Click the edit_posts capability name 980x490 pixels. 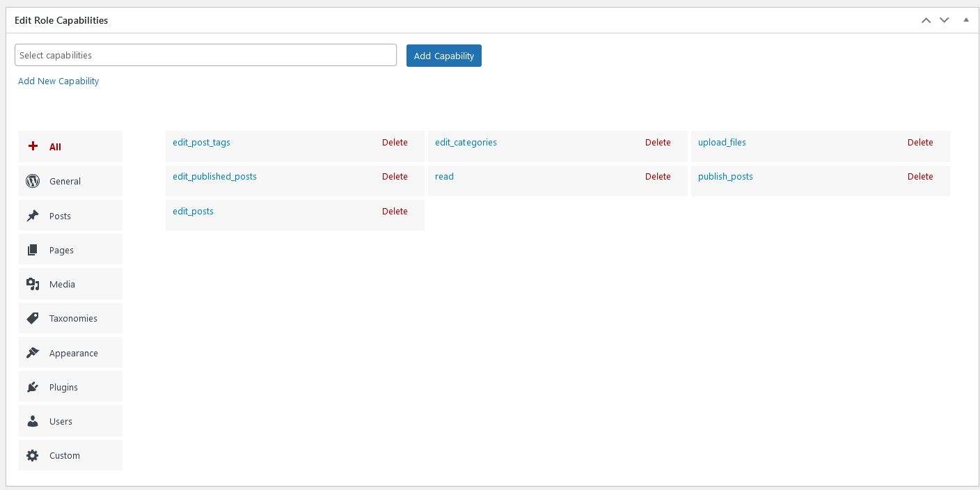click(193, 211)
